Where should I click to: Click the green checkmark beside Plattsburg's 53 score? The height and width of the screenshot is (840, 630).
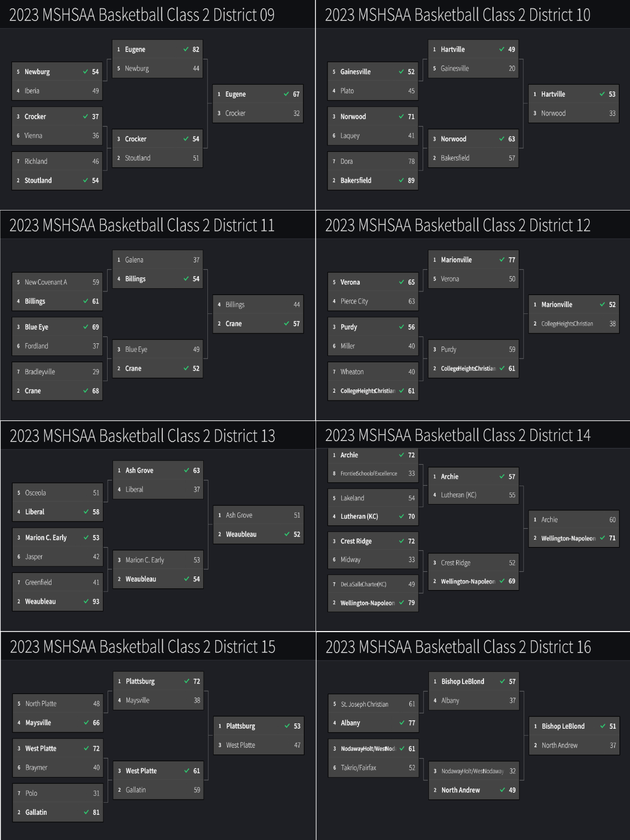287,726
